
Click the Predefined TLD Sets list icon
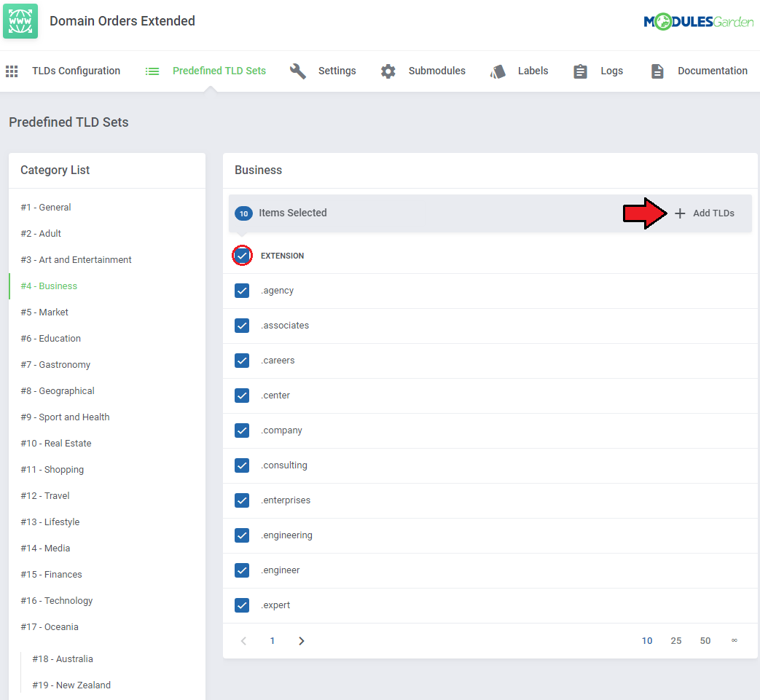click(152, 71)
